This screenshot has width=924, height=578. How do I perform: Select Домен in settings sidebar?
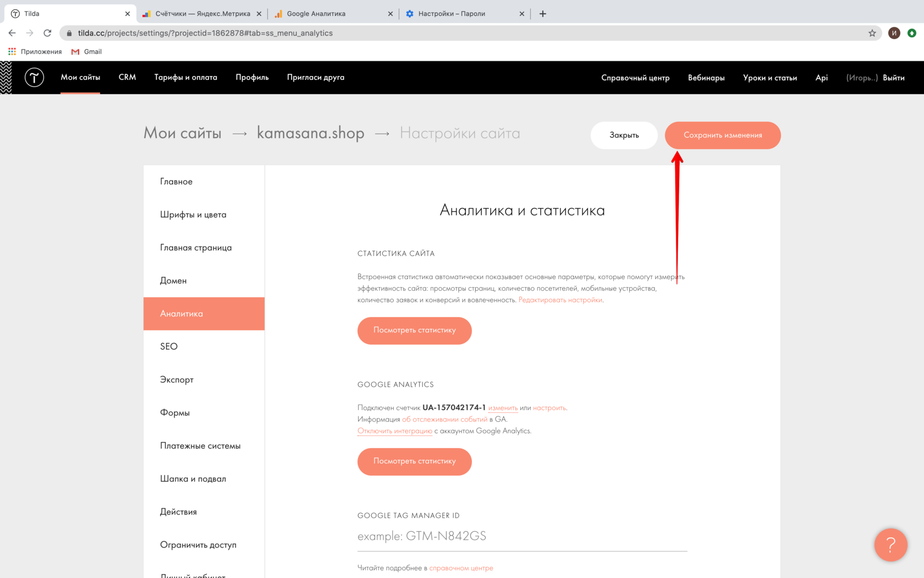tap(204, 281)
